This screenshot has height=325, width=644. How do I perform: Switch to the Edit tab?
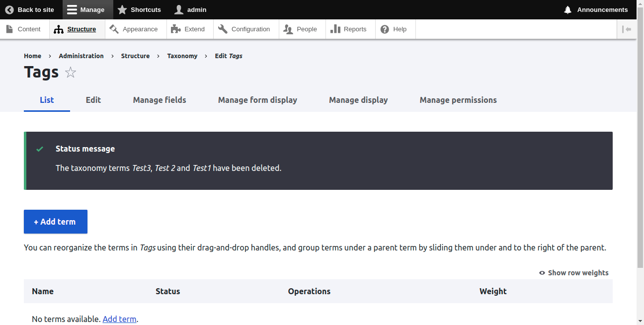93,100
